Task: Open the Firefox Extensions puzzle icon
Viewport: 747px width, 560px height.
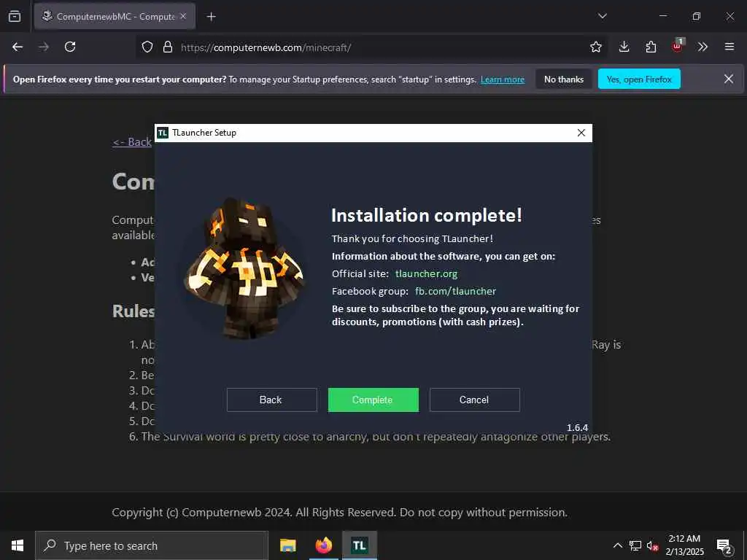Action: [x=651, y=47]
